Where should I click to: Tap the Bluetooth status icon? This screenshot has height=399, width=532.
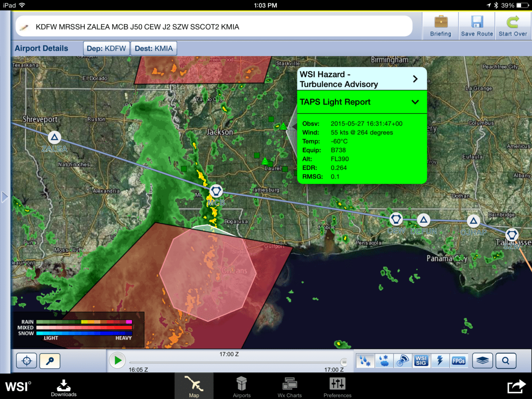click(x=496, y=5)
